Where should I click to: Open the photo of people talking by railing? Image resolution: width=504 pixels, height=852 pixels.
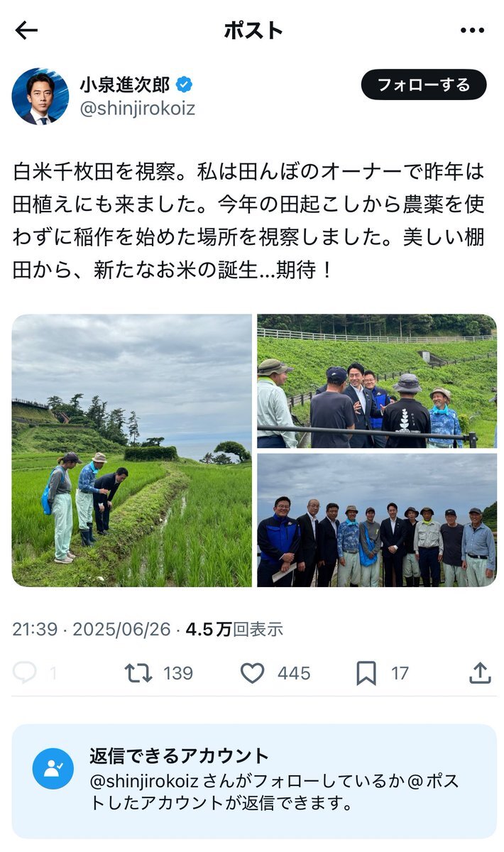[x=377, y=381]
